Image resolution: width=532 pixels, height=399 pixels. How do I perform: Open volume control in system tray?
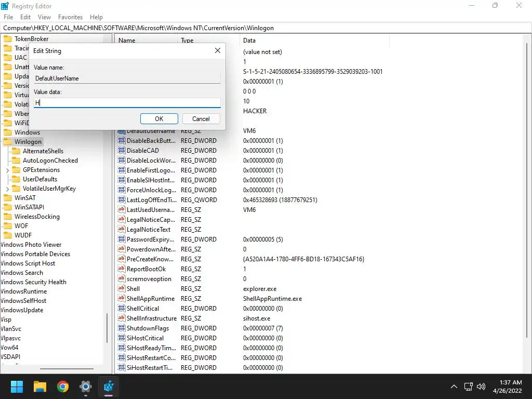tap(481, 387)
